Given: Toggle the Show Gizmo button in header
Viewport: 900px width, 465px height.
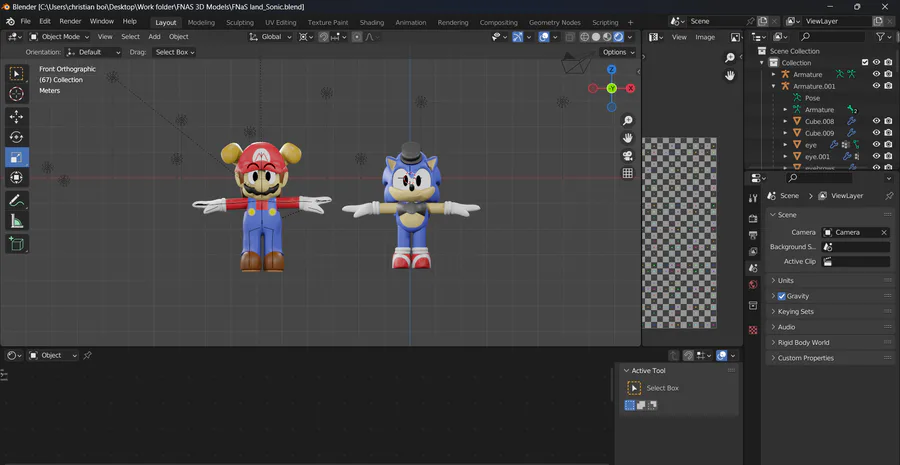Looking at the screenshot, I should [x=518, y=37].
